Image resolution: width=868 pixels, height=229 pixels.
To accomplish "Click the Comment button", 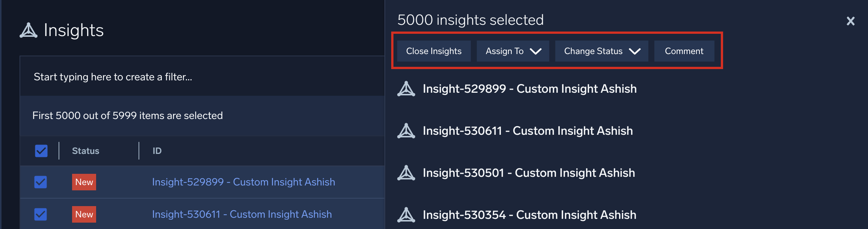I will [684, 51].
